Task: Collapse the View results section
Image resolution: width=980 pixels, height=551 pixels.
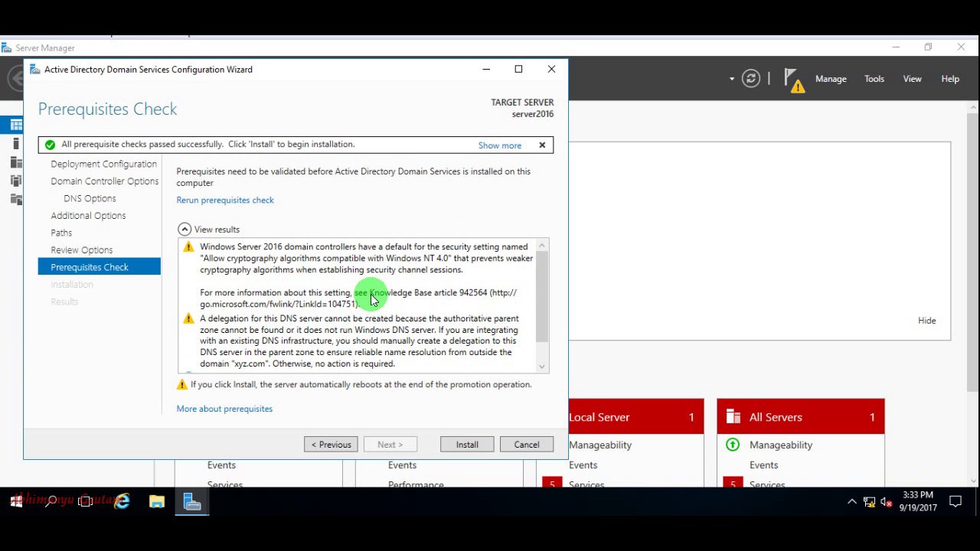Action: pyautogui.click(x=185, y=229)
